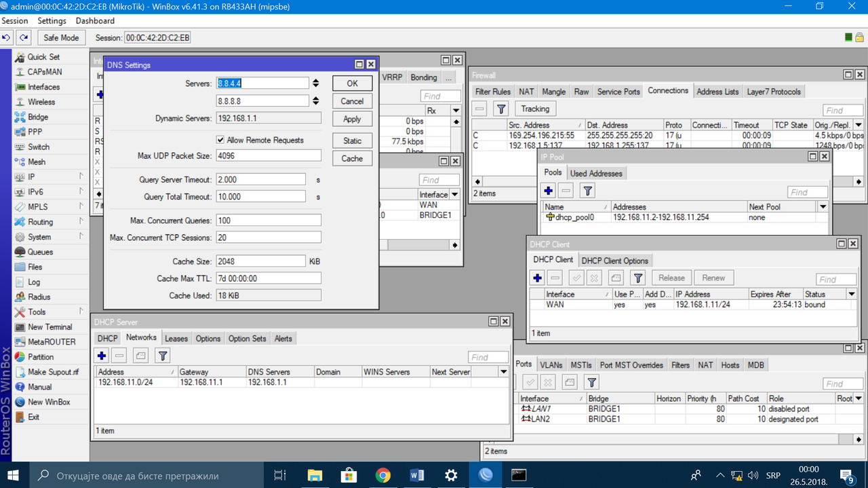Click the Find field in DHCP Server window
The width and height of the screenshot is (868, 488).
[x=488, y=357]
